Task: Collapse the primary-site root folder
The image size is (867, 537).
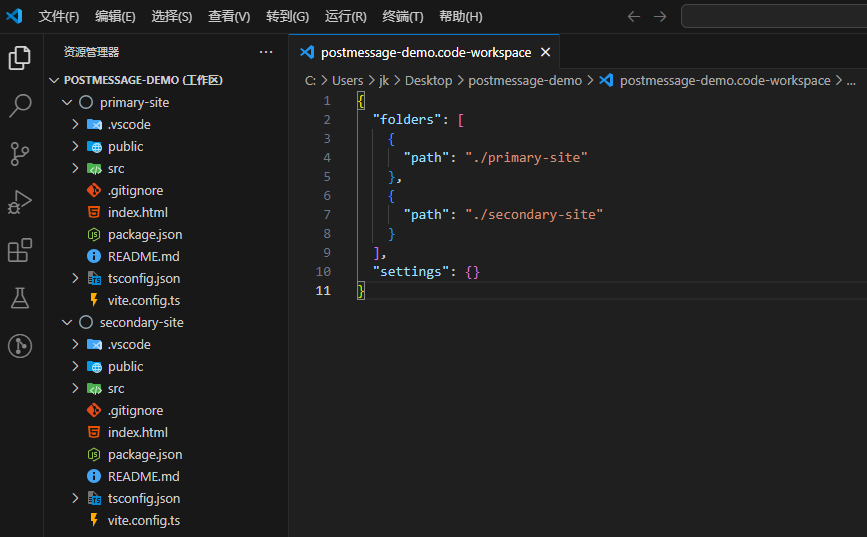Action: 67,102
